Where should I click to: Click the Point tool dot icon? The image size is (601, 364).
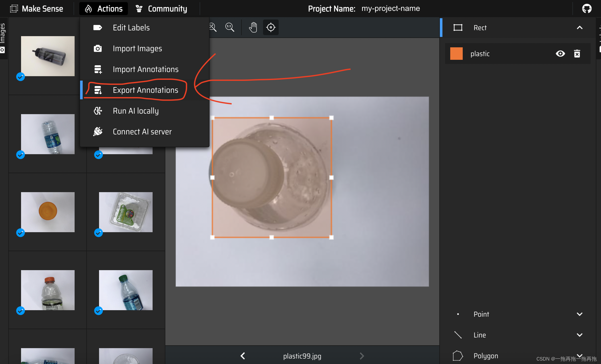click(458, 314)
